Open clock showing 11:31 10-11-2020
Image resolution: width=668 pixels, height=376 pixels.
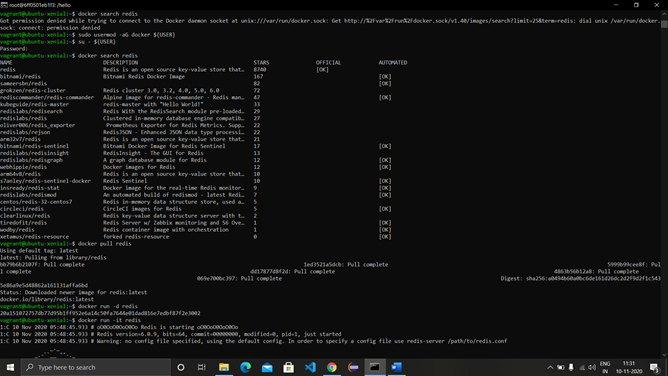pyautogui.click(x=629, y=367)
